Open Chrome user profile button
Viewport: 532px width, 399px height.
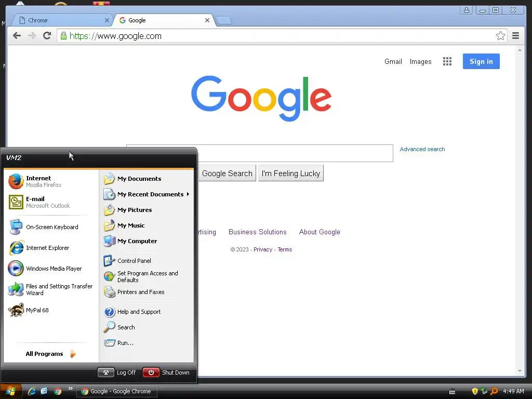(467, 10)
